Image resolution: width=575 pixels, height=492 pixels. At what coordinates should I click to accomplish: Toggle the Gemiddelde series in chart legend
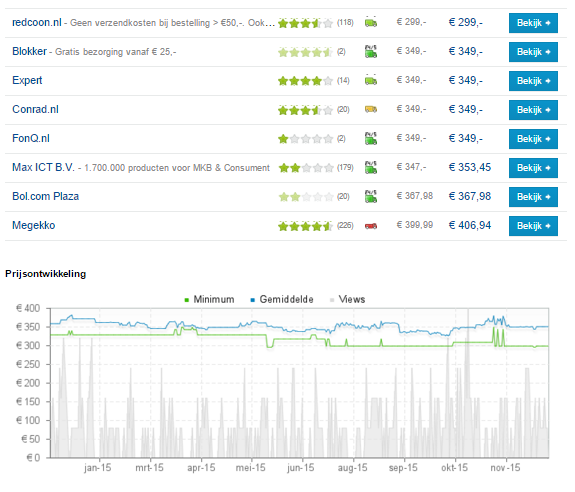click(282, 300)
